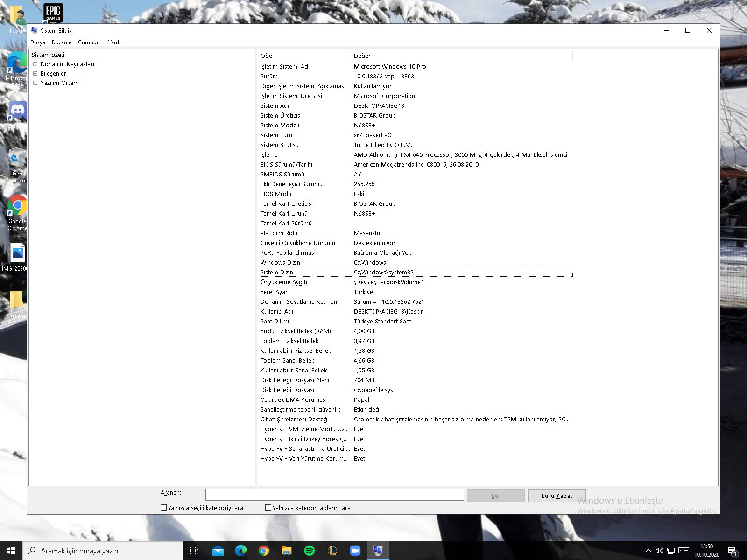Select the Bileşenler tree item
This screenshot has width=747, height=560.
tap(53, 74)
